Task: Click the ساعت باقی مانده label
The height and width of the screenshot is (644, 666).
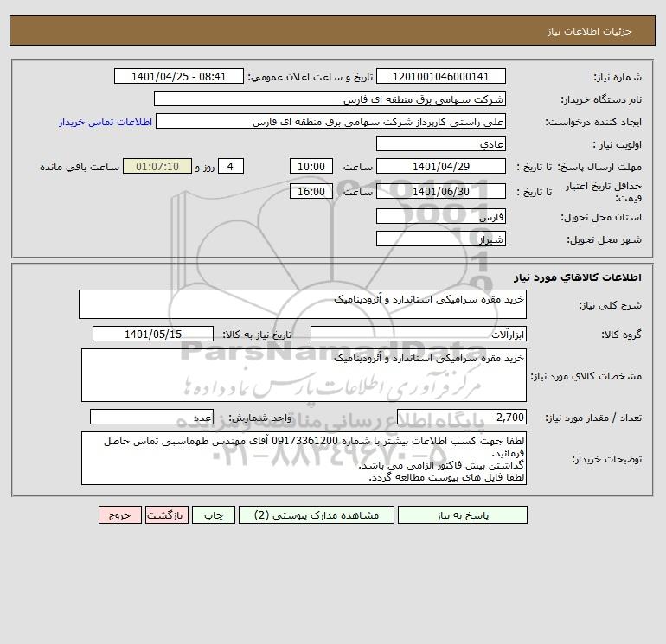Action: click(80, 167)
